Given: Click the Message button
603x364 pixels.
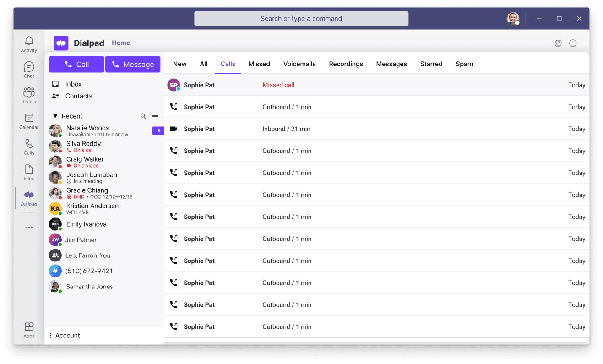Looking at the screenshot, I should (x=133, y=64).
